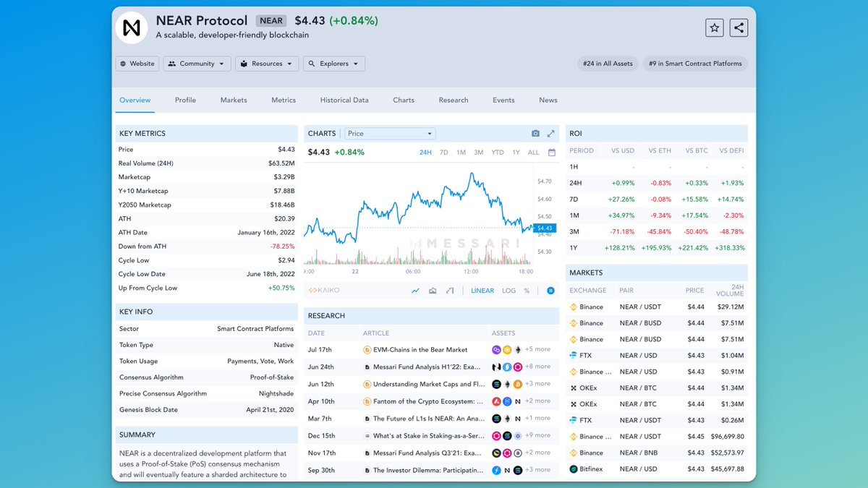Expand chart to fullscreen
Screen dimensions: 868x488
coord(550,134)
